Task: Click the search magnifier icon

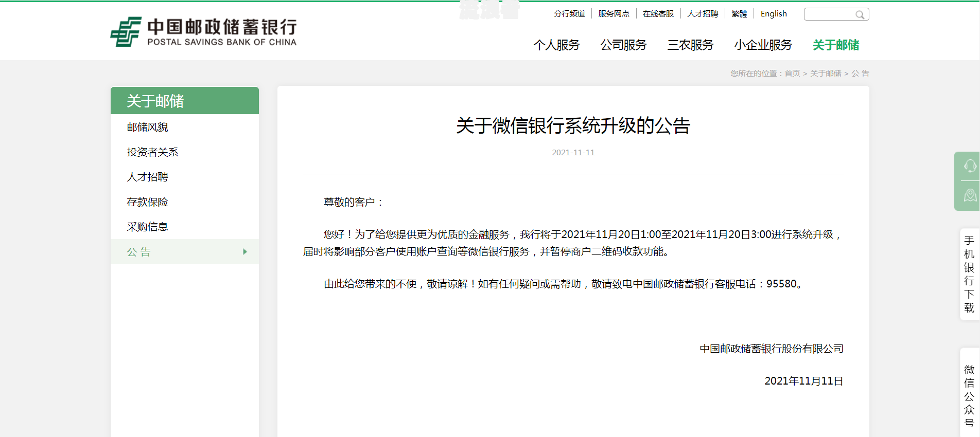Action: click(860, 15)
